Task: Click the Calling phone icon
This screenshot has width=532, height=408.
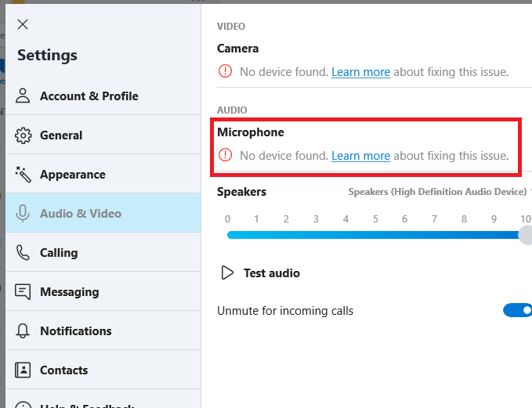Action: click(x=24, y=252)
